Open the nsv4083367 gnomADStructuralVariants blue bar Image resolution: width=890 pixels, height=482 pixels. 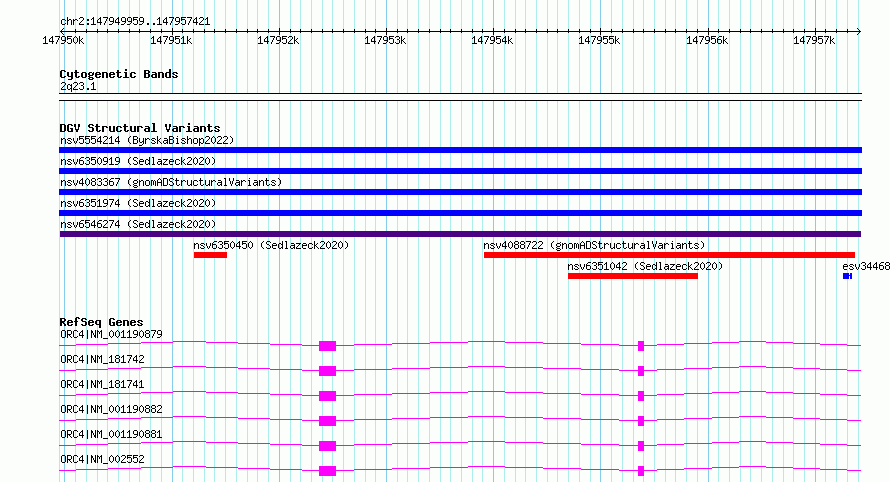[460, 192]
